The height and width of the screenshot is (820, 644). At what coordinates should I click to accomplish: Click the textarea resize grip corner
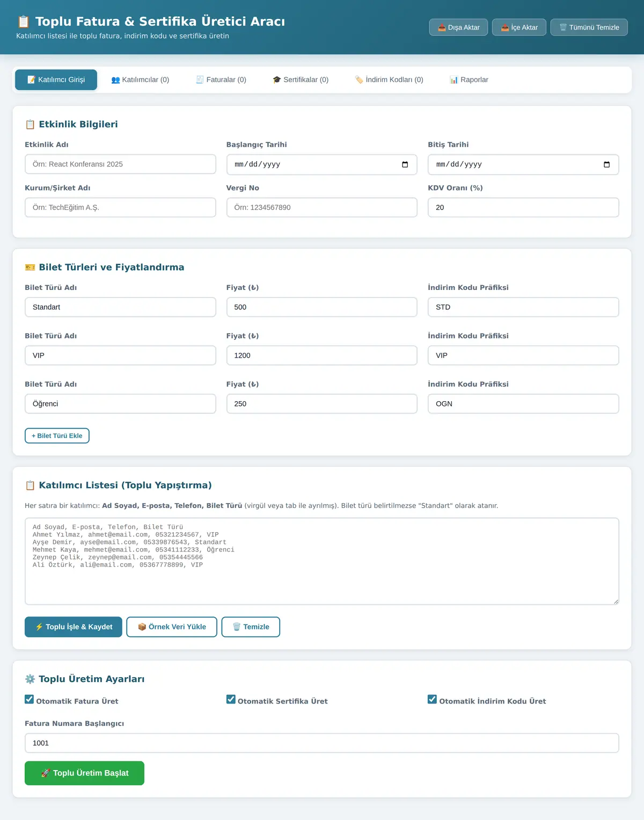coord(616,601)
